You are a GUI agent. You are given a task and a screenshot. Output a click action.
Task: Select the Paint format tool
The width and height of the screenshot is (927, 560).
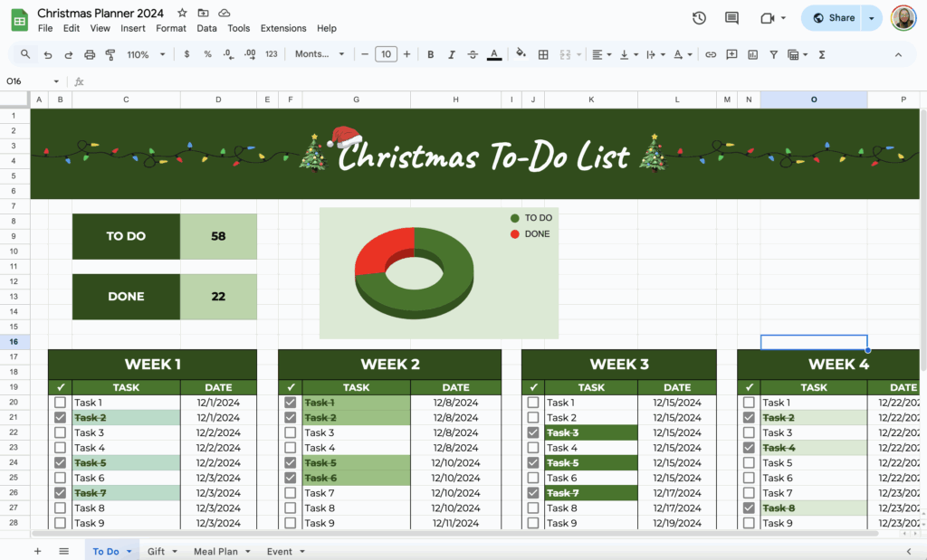[109, 53]
